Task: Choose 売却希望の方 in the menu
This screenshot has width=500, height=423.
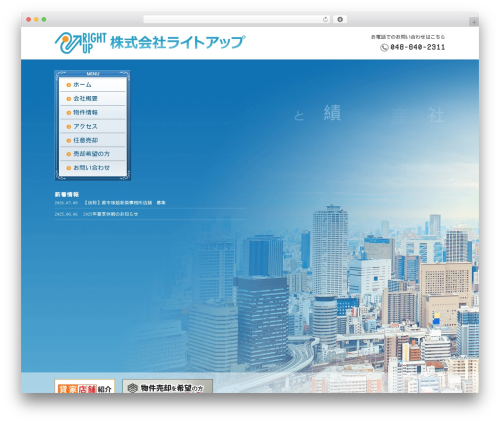Action: 93,154
